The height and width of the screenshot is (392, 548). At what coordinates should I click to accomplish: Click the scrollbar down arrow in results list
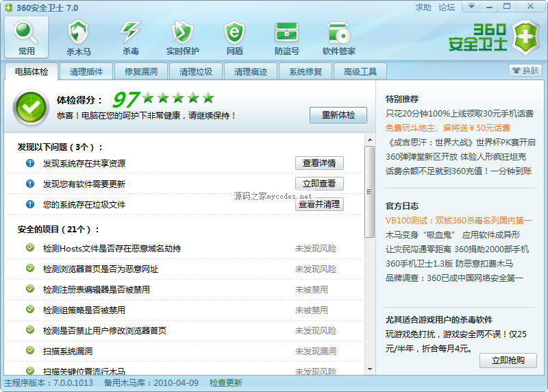point(370,369)
